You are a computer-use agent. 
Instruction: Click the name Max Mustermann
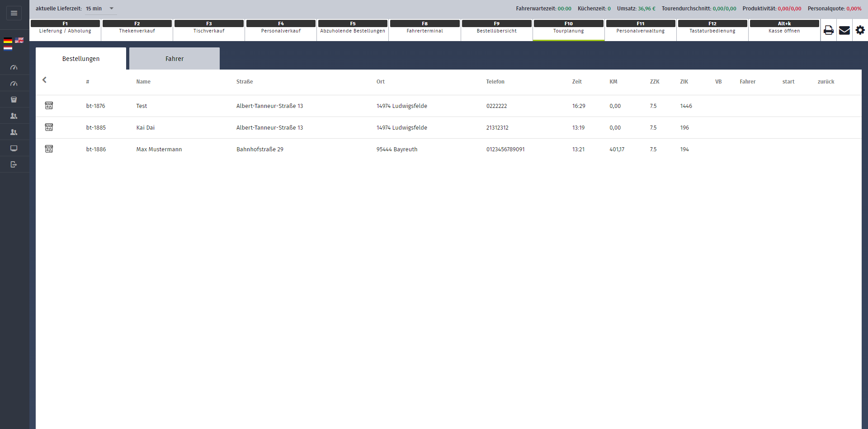pos(159,149)
